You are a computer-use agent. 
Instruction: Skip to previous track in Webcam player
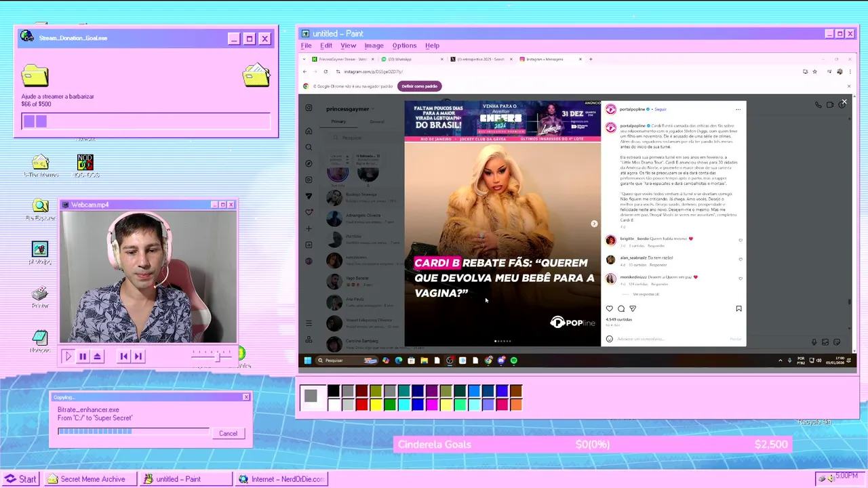point(123,356)
